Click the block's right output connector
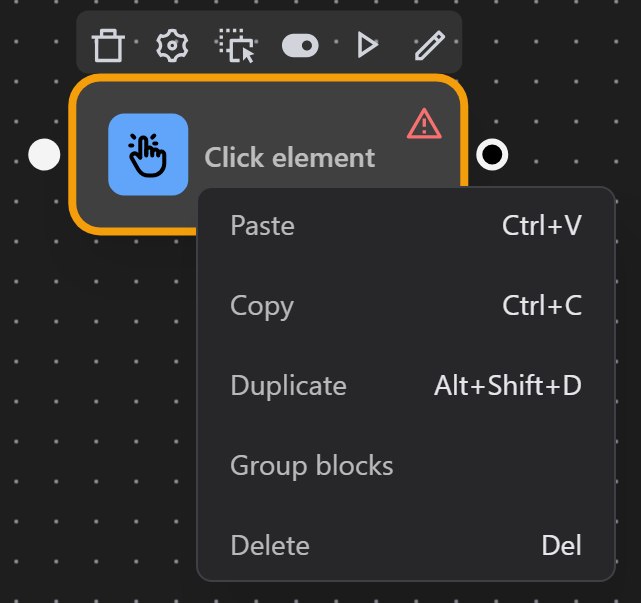The height and width of the screenshot is (603, 641). point(491,154)
